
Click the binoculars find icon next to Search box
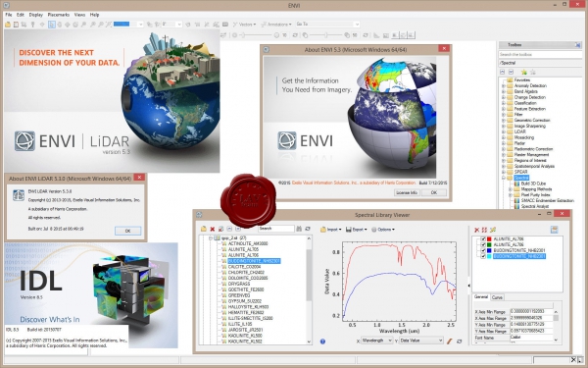click(299, 229)
